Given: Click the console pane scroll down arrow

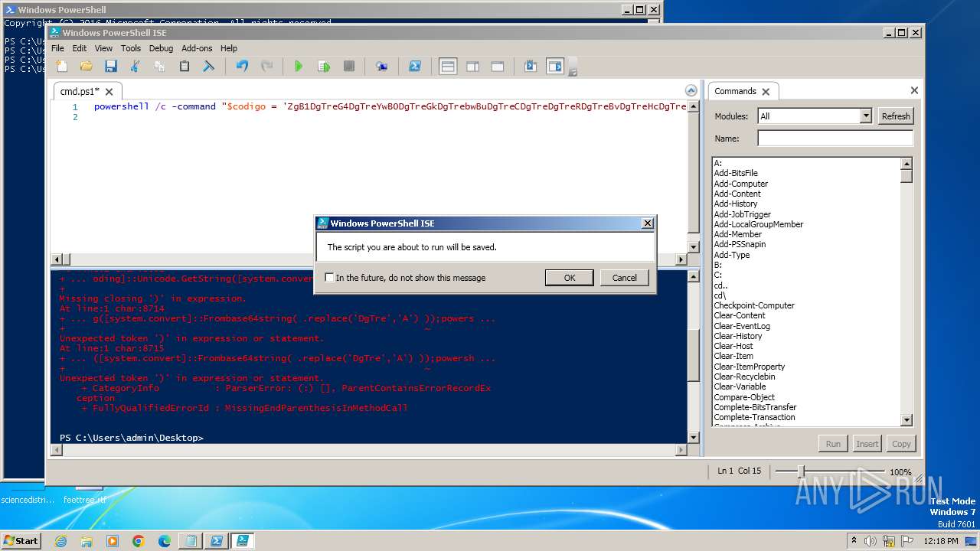Looking at the screenshot, I should 694,438.
